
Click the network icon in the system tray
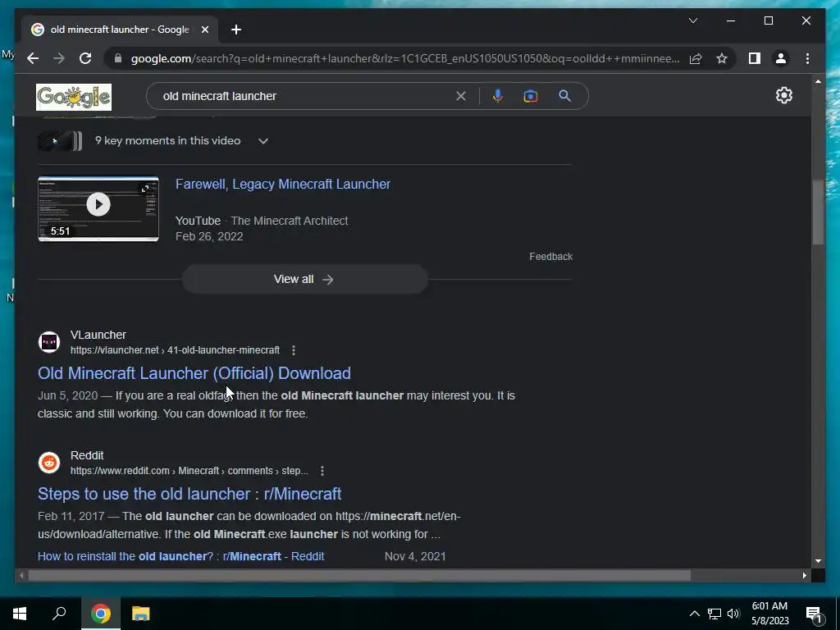[x=714, y=614]
